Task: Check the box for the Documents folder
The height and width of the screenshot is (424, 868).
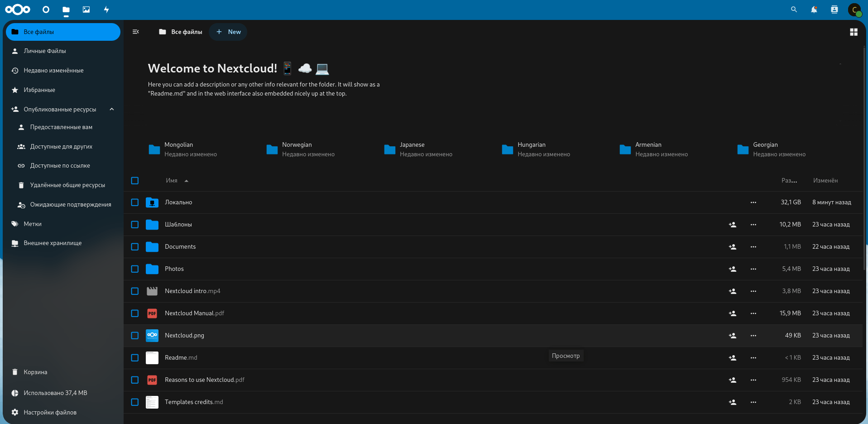Action: pyautogui.click(x=135, y=247)
